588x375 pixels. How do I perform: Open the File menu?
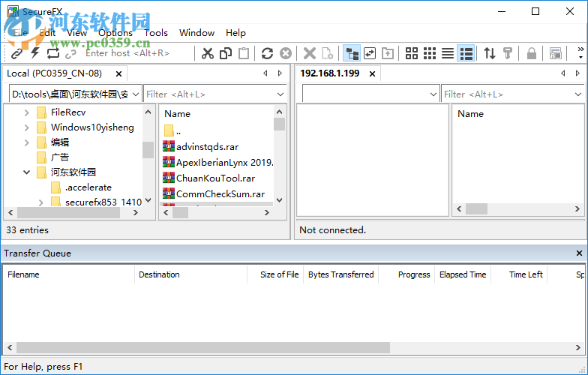pyautogui.click(x=21, y=33)
